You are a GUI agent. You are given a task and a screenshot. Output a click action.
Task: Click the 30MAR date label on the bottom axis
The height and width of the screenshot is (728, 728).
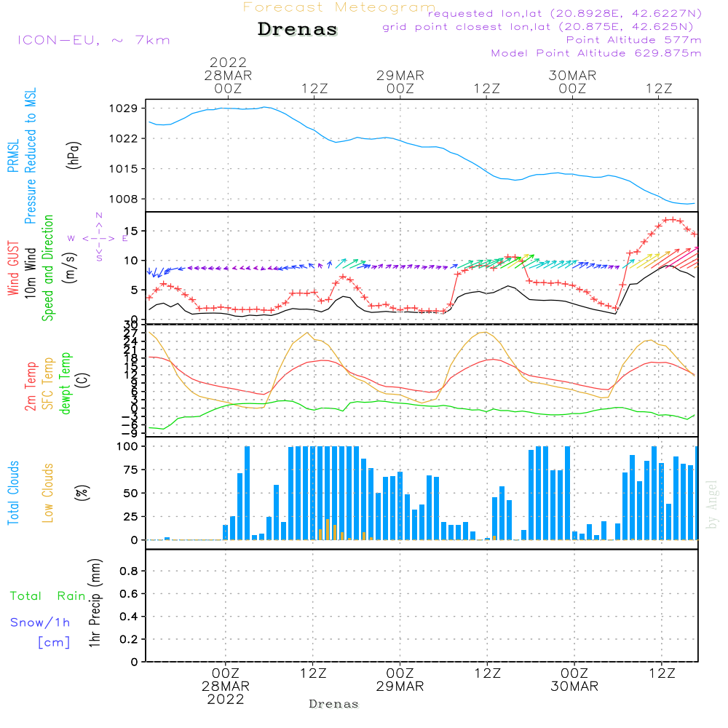click(x=574, y=687)
